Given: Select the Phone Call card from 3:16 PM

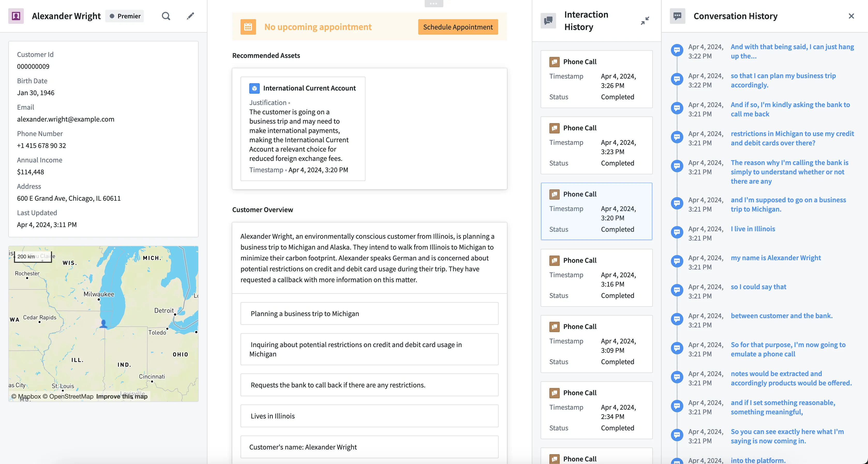Looking at the screenshot, I should 596,278.
